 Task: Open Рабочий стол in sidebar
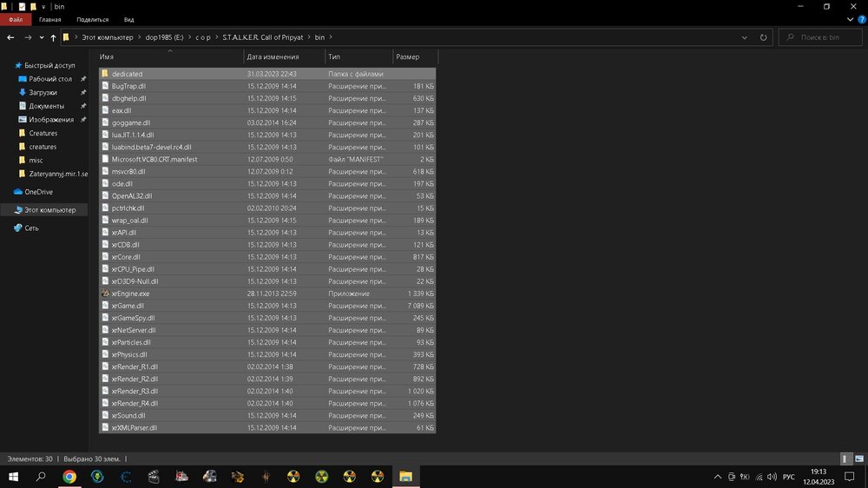[49, 79]
